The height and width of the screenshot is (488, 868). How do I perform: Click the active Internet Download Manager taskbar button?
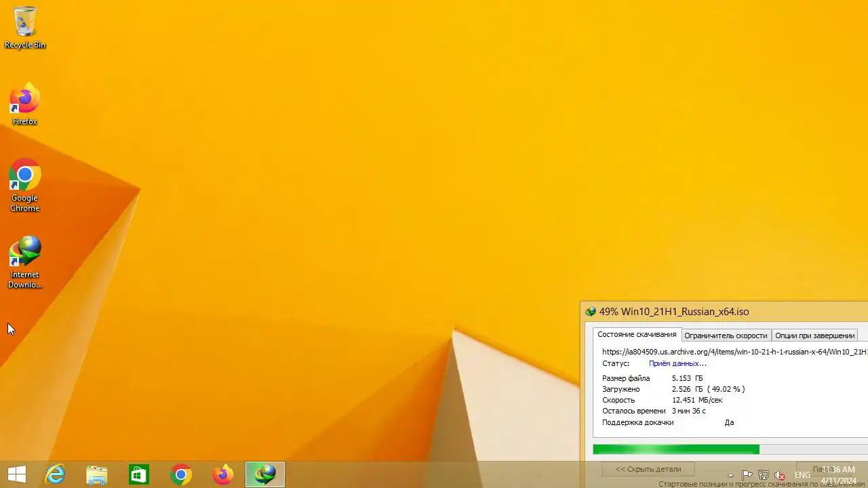point(264,474)
